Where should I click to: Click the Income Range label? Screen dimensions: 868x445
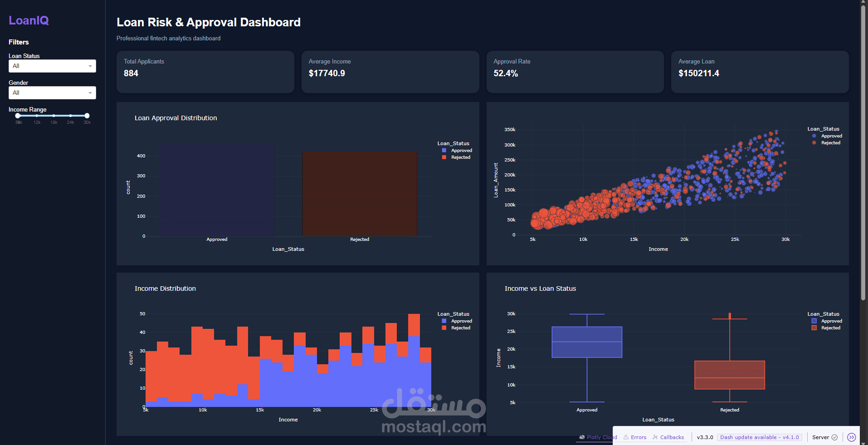coord(28,110)
